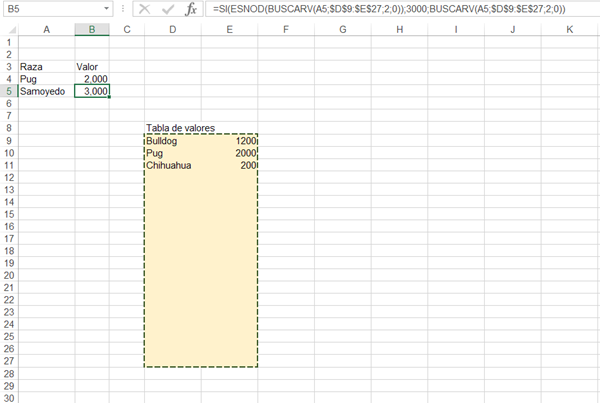Select row 27 header
The width and height of the screenshot is (600, 403).
[x=9, y=361]
